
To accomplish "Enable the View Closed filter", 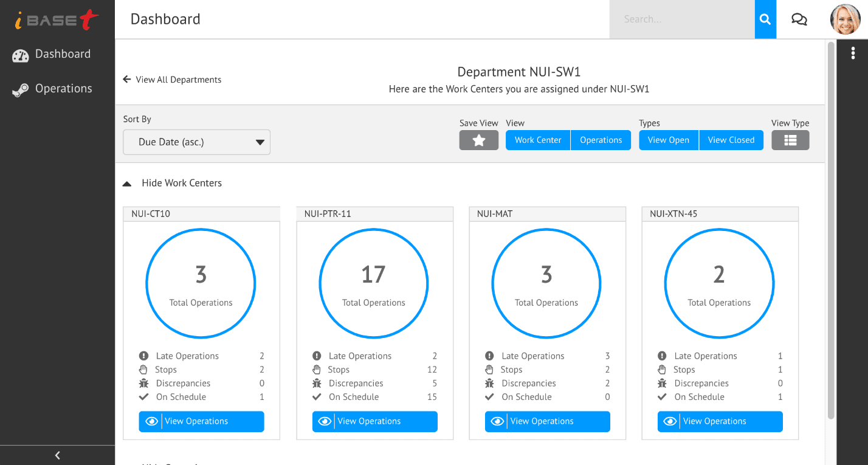I will coord(731,140).
